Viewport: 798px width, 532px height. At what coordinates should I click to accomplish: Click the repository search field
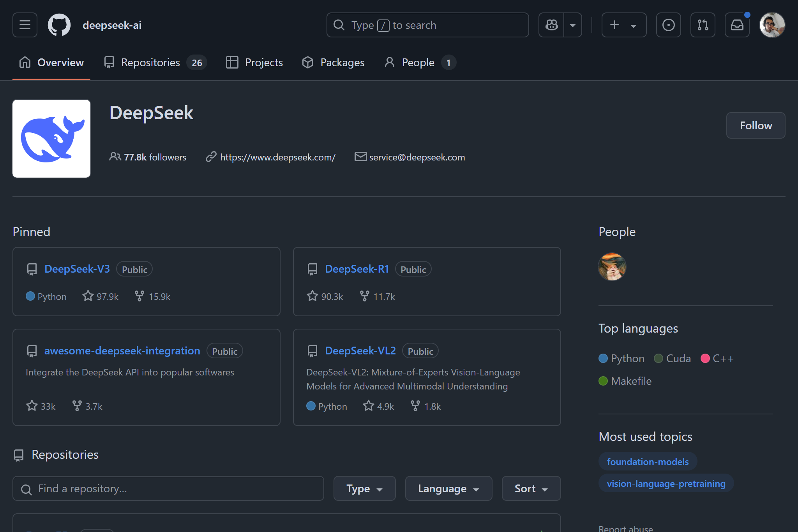pyautogui.click(x=168, y=488)
